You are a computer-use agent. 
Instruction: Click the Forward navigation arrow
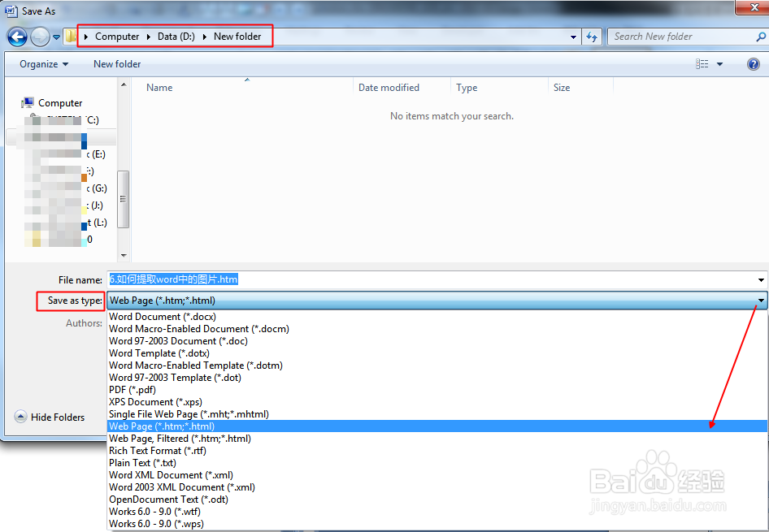[40, 37]
